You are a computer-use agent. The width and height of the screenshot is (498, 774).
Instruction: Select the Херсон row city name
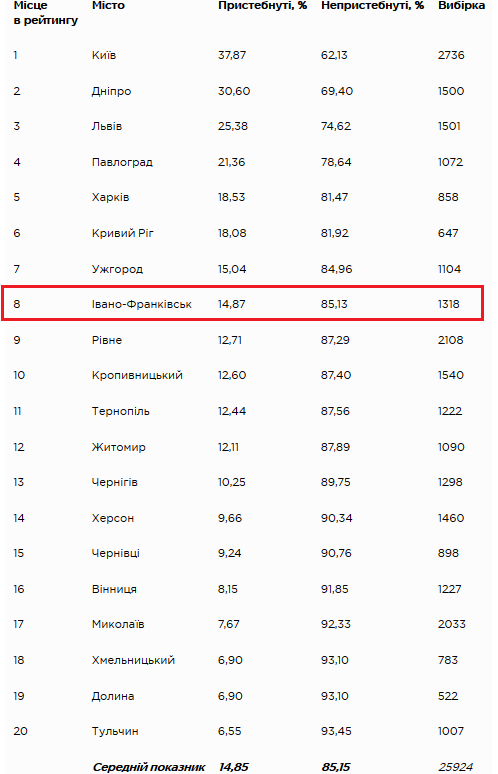point(113,518)
